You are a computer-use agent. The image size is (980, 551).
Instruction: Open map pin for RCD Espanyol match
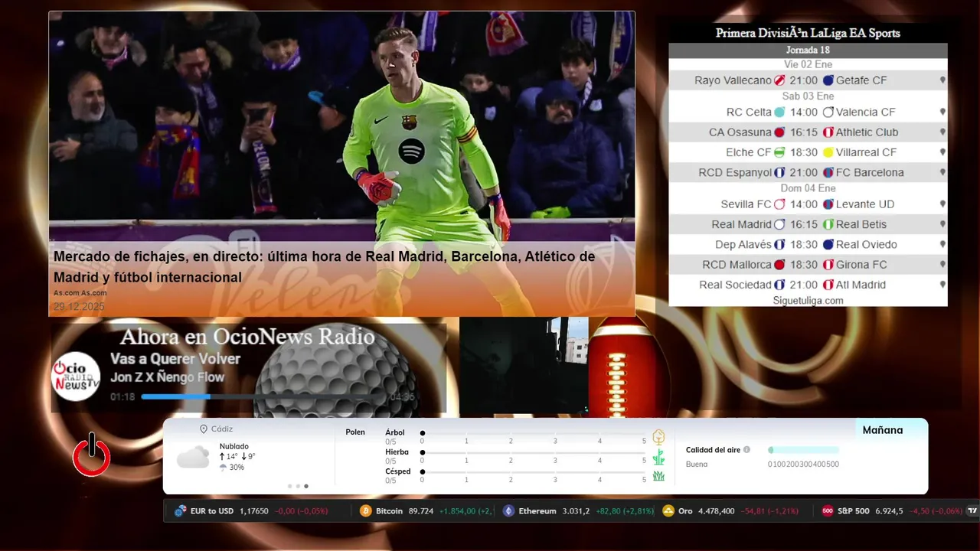(942, 172)
